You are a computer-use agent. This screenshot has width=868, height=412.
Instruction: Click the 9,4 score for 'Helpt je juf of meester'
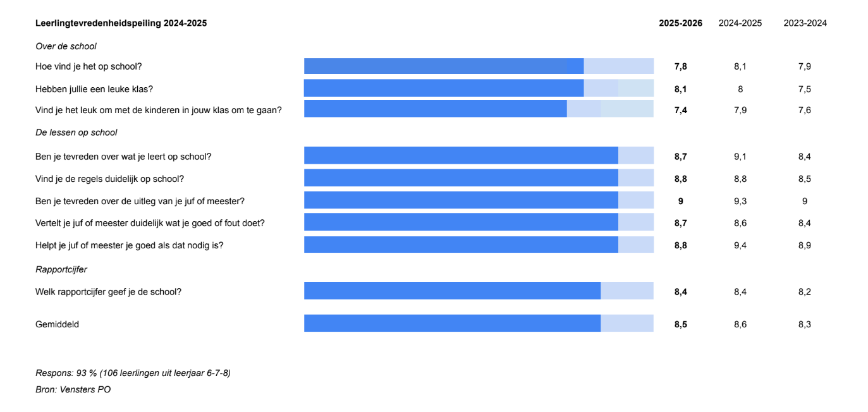(x=740, y=245)
